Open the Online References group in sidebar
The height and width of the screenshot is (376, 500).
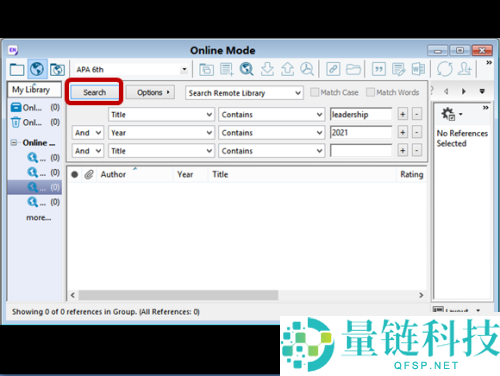tap(35, 108)
